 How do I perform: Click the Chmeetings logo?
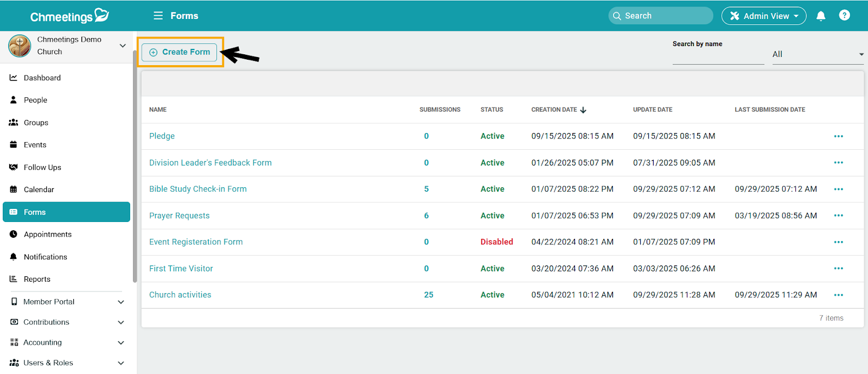coord(69,16)
